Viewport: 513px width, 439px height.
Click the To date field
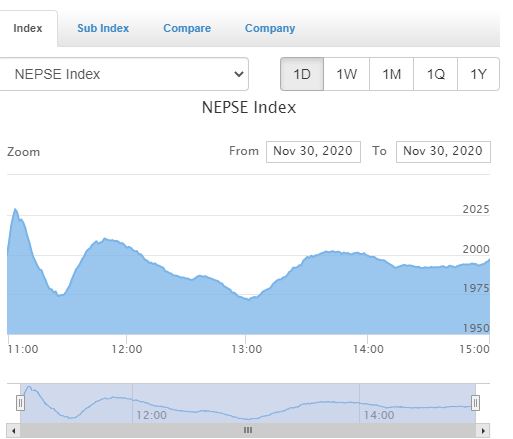coord(443,152)
